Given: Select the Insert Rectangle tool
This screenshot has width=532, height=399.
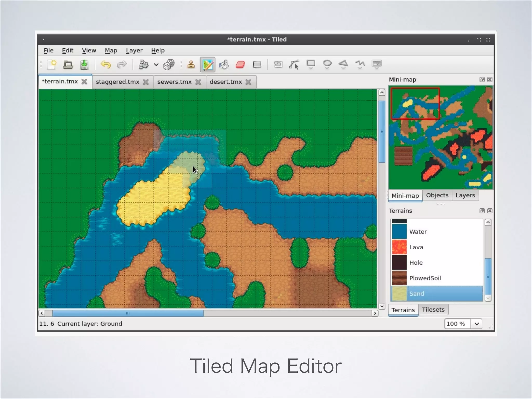Looking at the screenshot, I should (x=311, y=64).
